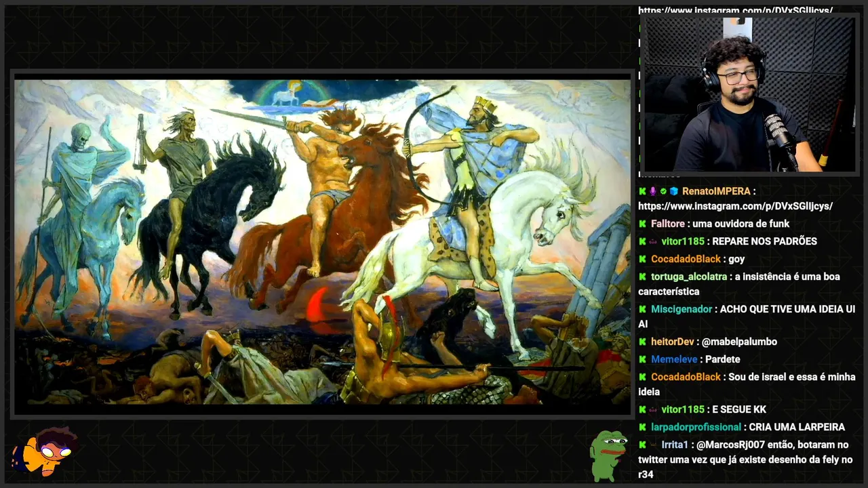
Task: Open CocadadoBlack's profile from "Sou de israel"
Action: pos(686,377)
